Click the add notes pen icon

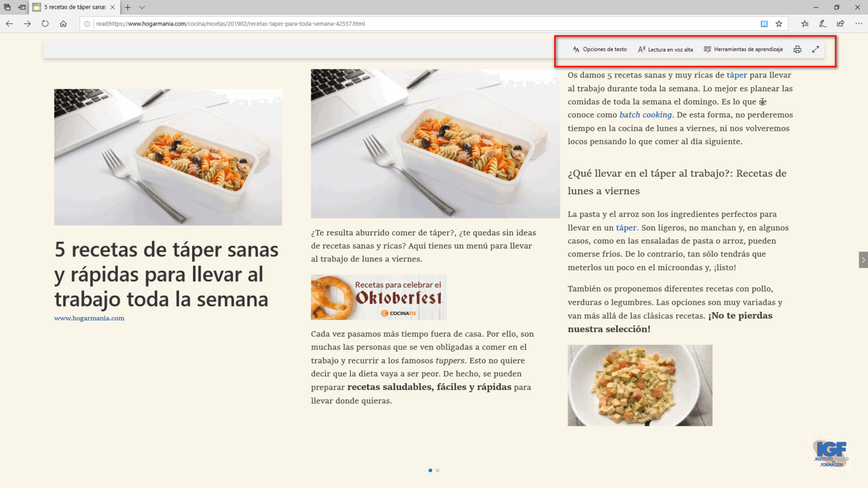822,24
